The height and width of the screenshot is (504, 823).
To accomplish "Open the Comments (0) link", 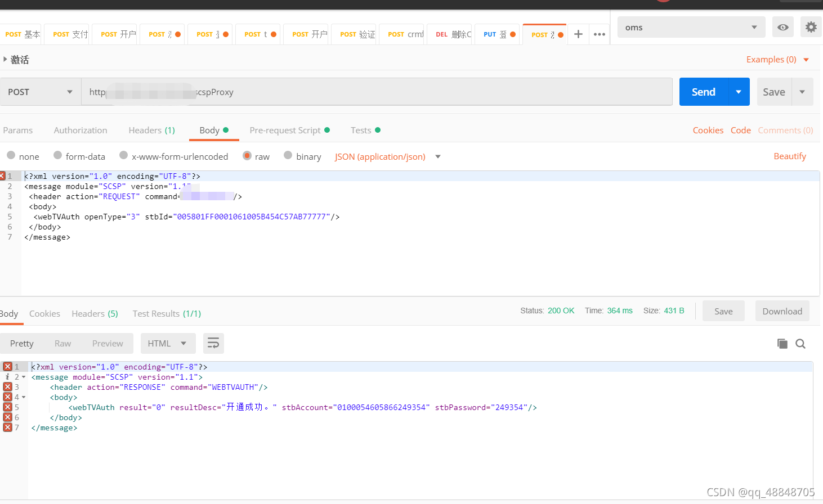I will coord(785,130).
